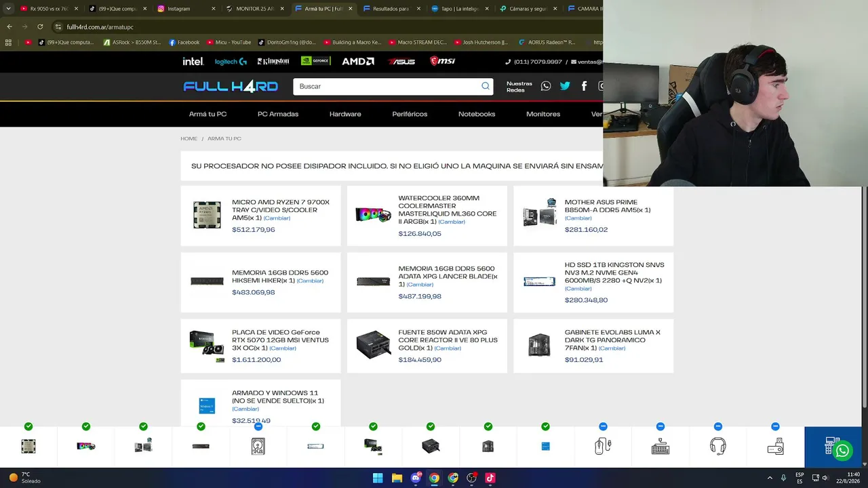
Task: Select the RAM memory step icon
Action: pyautogui.click(x=201, y=446)
